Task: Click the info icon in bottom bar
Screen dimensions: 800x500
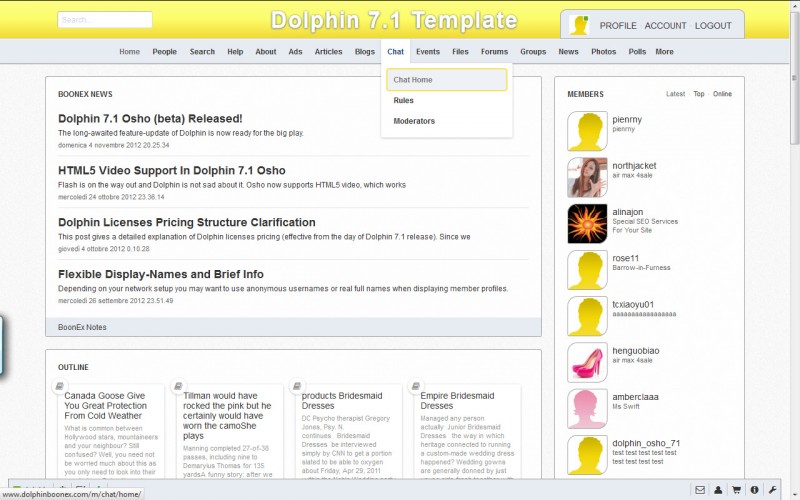Action: (754, 490)
